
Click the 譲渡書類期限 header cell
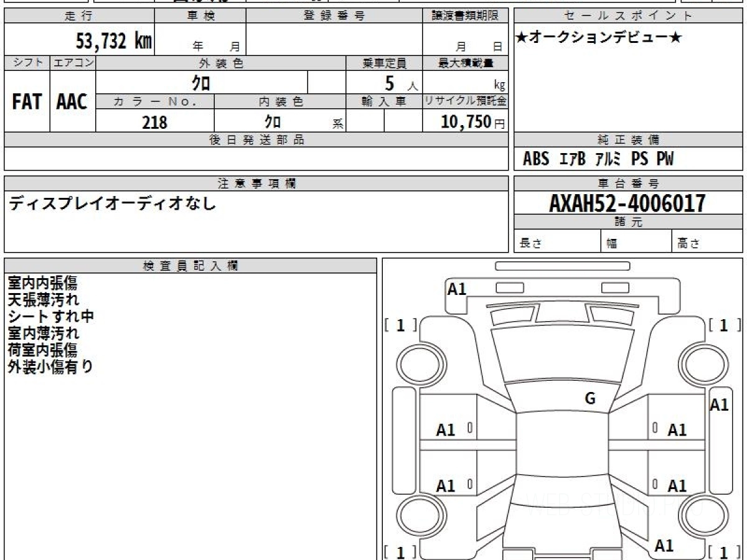[465, 16]
